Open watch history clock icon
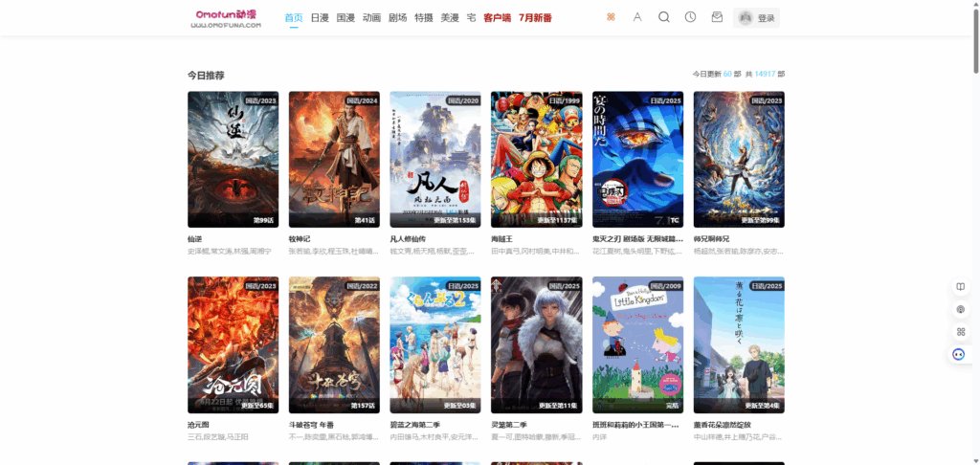Image resolution: width=980 pixels, height=465 pixels. [690, 17]
